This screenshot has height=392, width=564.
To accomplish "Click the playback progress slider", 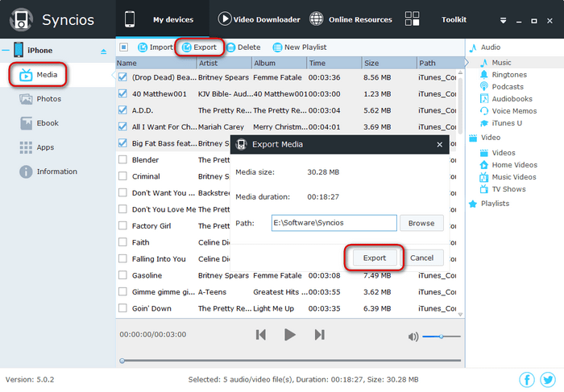I will tap(292, 361).
